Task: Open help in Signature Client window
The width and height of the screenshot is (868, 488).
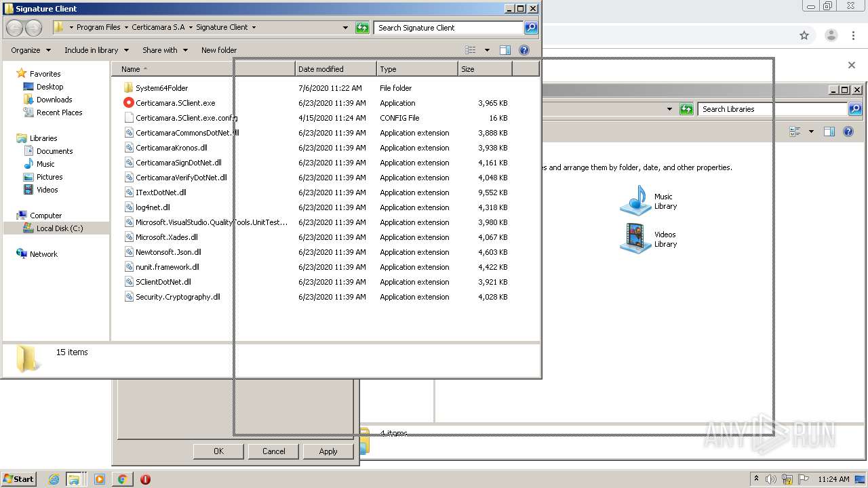Action: coord(524,50)
